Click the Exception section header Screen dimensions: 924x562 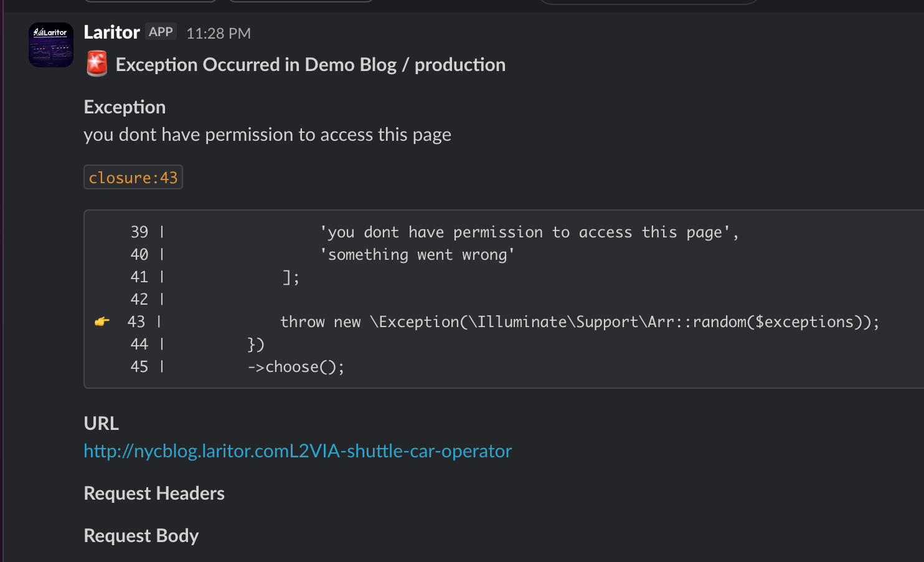pos(125,107)
